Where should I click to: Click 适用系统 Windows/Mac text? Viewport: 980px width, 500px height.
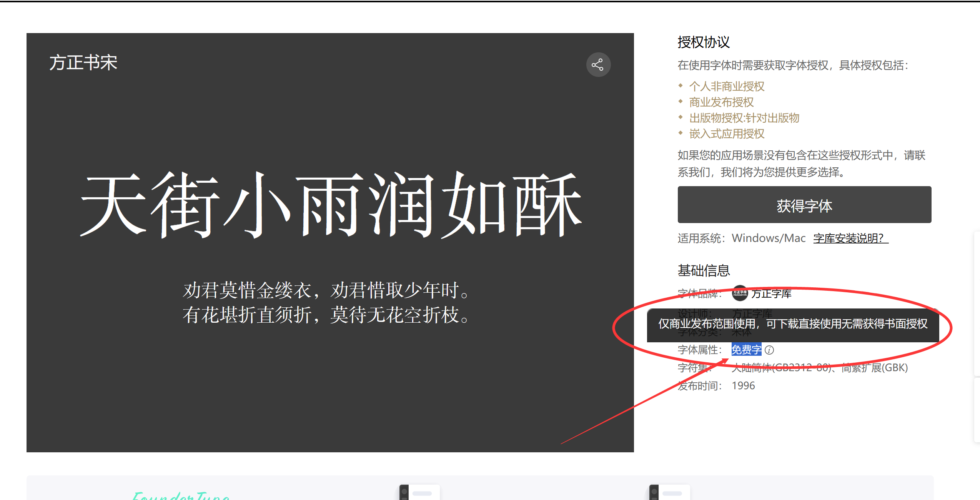tap(741, 238)
